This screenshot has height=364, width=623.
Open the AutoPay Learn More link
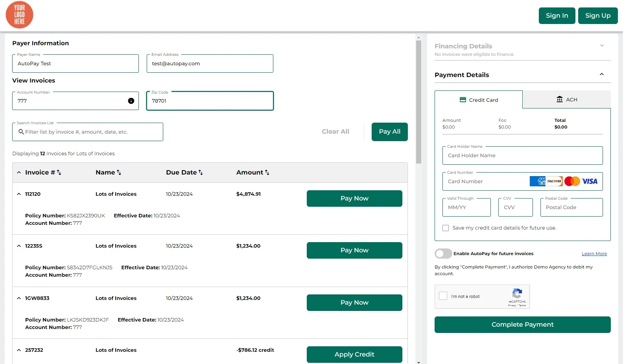594,254
